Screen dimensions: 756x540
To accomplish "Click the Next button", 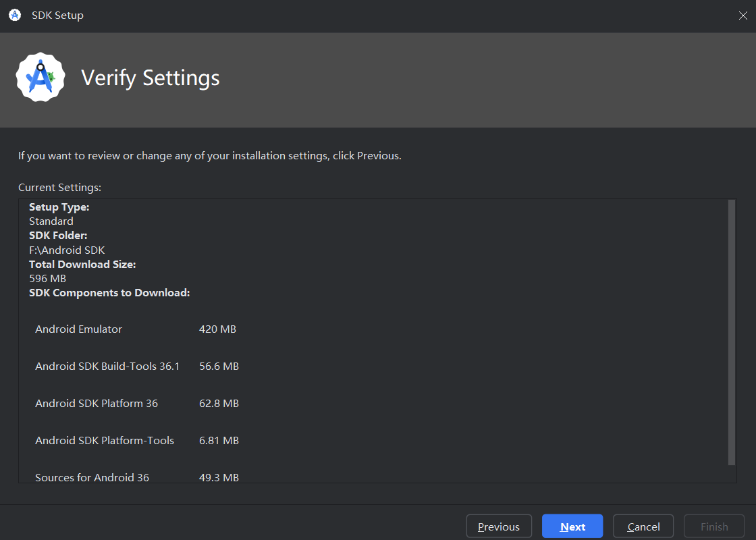I will pyautogui.click(x=572, y=526).
